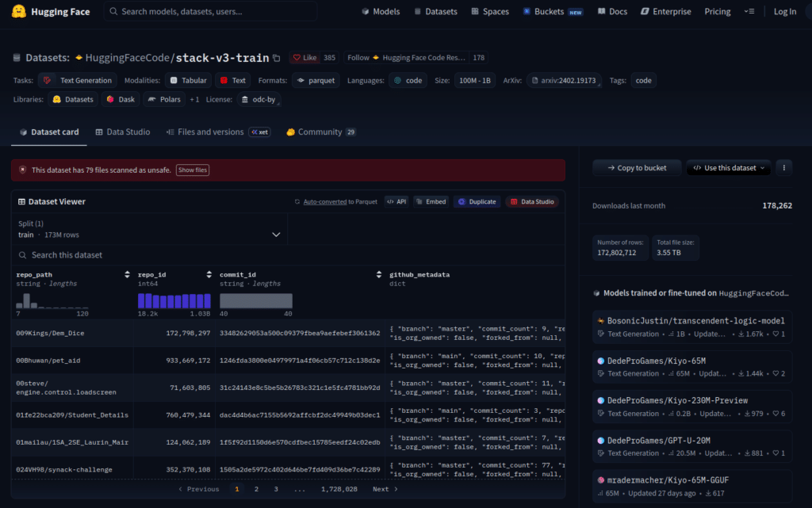Viewport: 812px width, 508px height.
Task: Click the Hugging Face logo icon
Action: (19, 11)
